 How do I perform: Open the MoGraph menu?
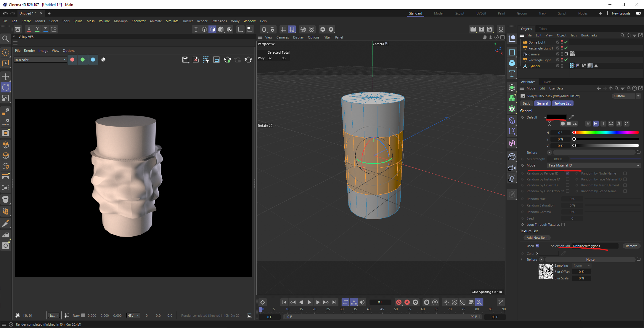(121, 21)
